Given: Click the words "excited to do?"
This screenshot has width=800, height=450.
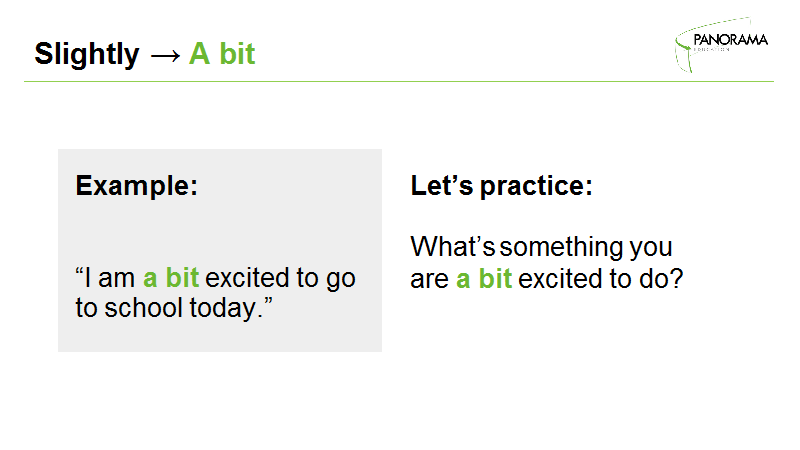Looking at the screenshot, I should tap(601, 279).
